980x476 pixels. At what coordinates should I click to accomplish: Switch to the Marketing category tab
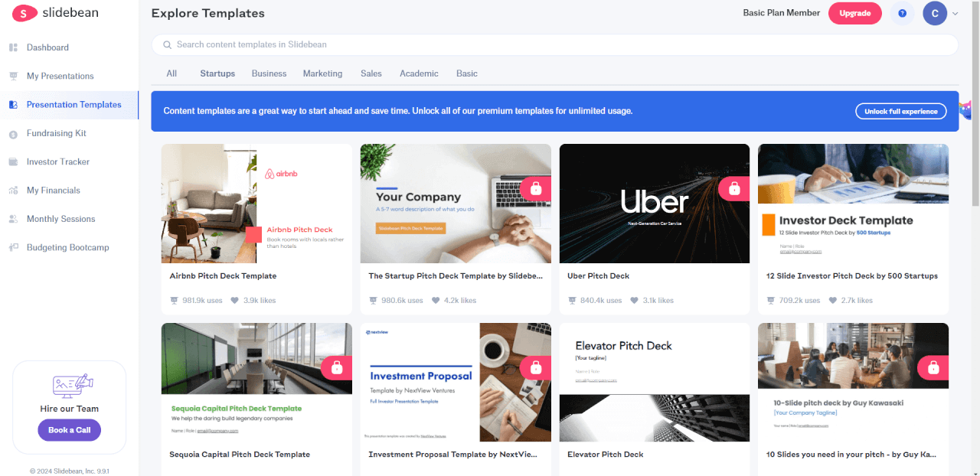[x=322, y=73]
